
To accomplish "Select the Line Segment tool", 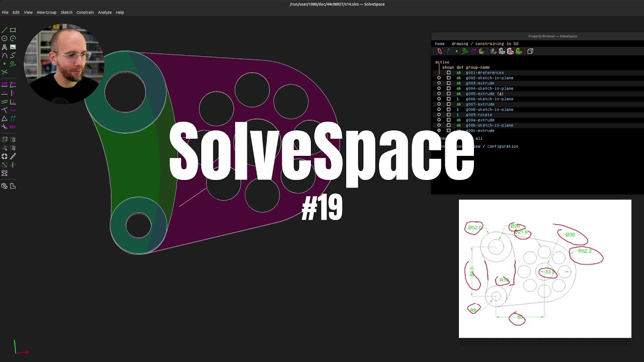I will pyautogui.click(x=5, y=30).
